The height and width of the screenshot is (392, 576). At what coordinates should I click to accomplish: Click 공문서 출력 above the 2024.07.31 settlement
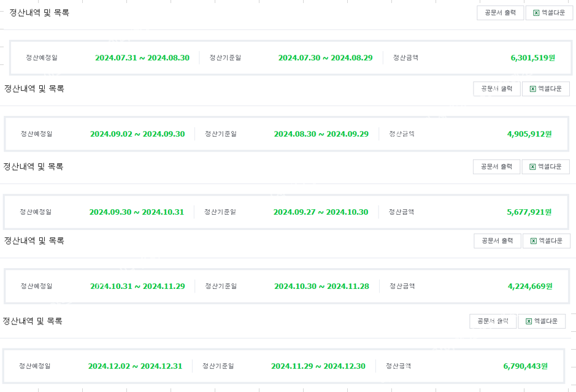pos(500,13)
